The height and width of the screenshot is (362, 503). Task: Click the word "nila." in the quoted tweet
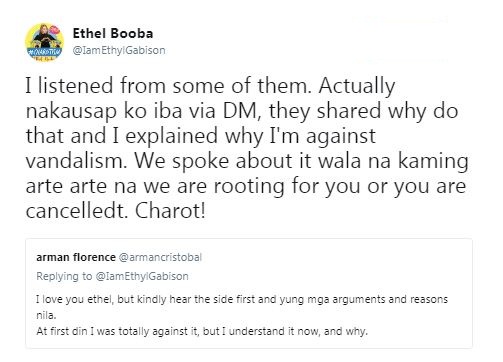[x=46, y=315]
